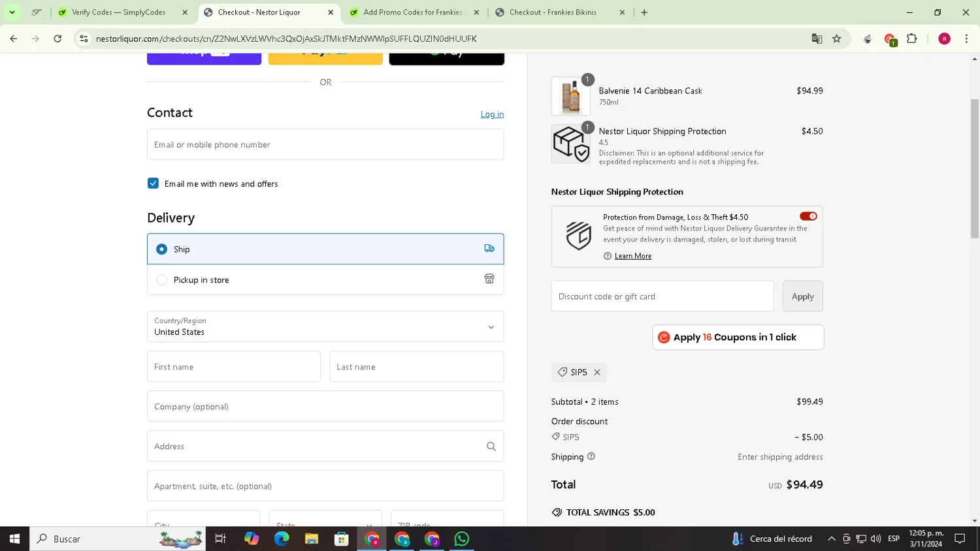980x551 pixels.
Task: Open Chrome three-dot menu
Action: click(966, 39)
